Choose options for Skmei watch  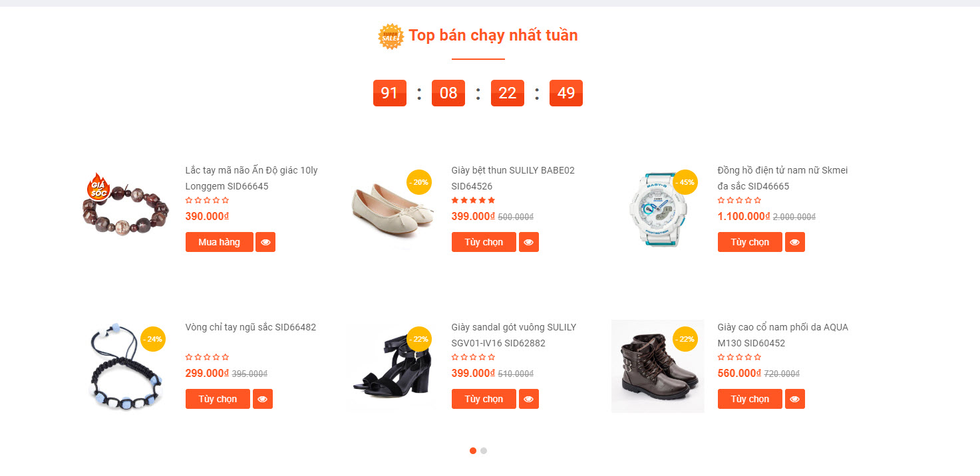click(750, 242)
